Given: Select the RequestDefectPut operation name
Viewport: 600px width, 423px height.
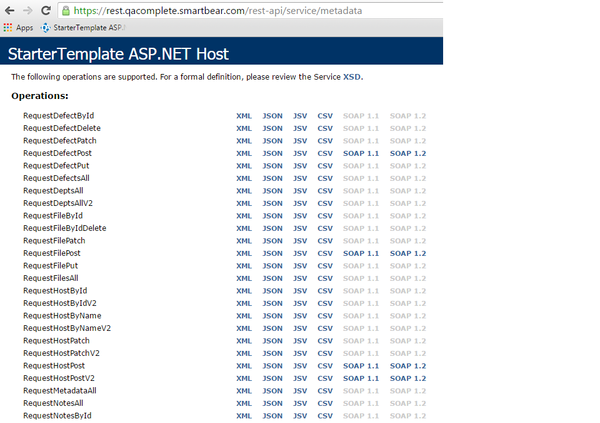Looking at the screenshot, I should [56, 166].
